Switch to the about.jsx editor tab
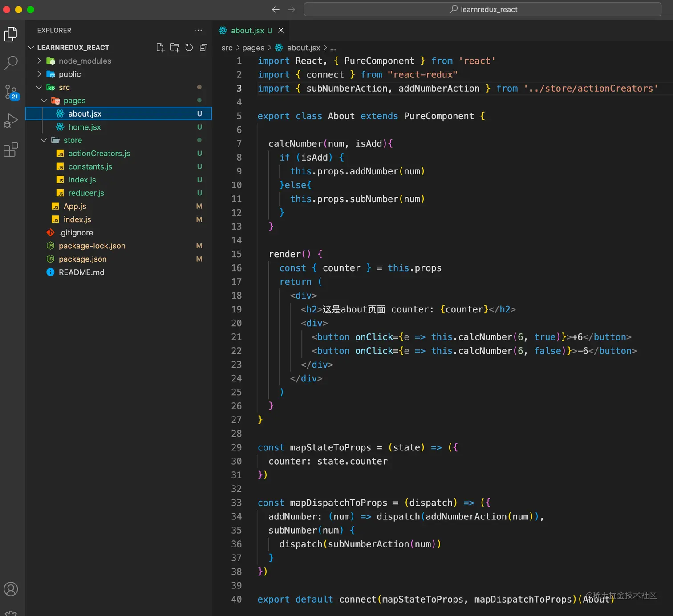Viewport: 673px width, 616px height. tap(247, 31)
